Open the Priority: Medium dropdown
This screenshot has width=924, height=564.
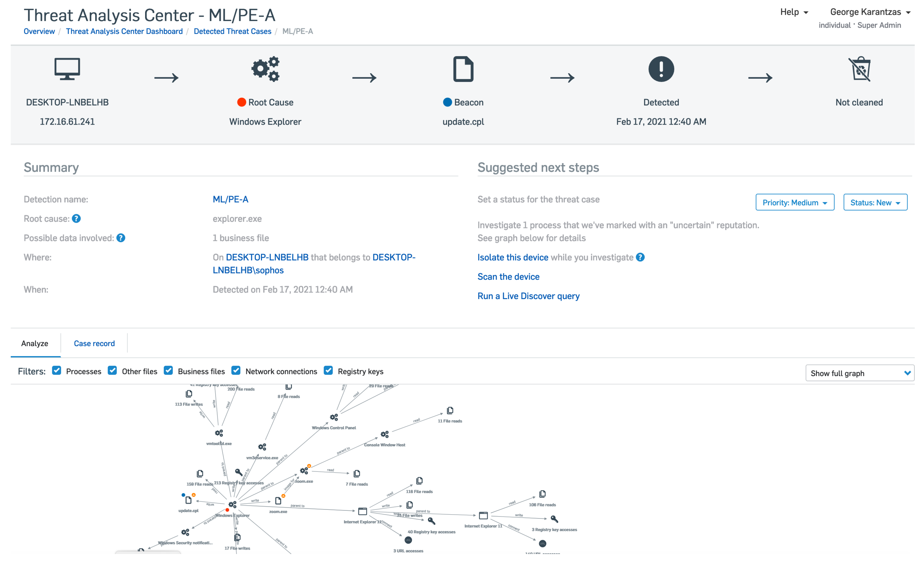795,203
